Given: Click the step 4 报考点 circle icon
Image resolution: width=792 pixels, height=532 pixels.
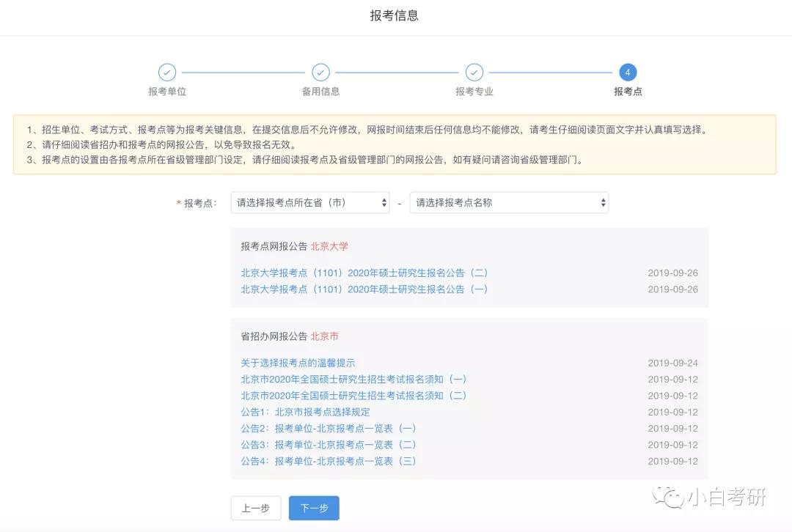Looking at the screenshot, I should 628,73.
